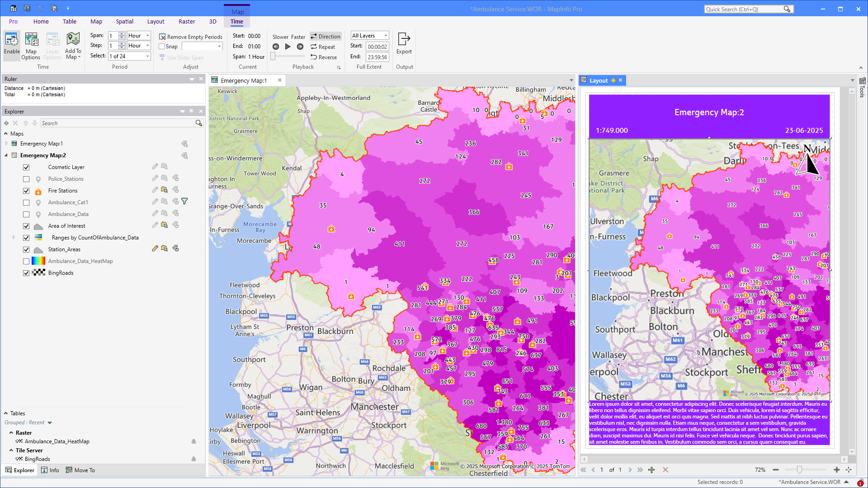This screenshot has height=488, width=868.
Task: Click the explorer search magnifier icon
Action: [x=198, y=123]
